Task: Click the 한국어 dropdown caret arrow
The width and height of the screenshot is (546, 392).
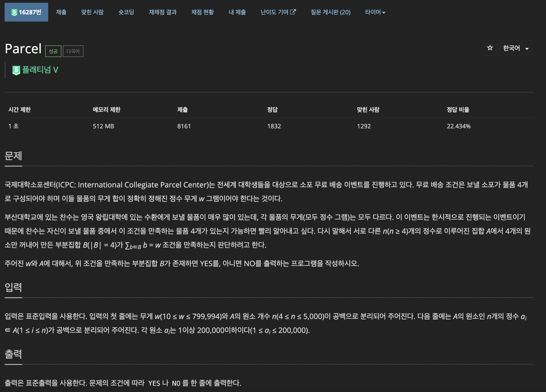Action: pyautogui.click(x=527, y=49)
